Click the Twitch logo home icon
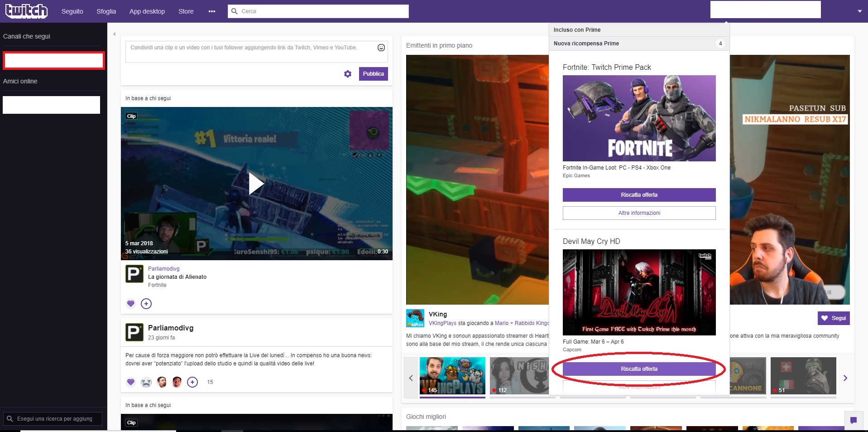The width and height of the screenshot is (868, 432). pos(26,11)
